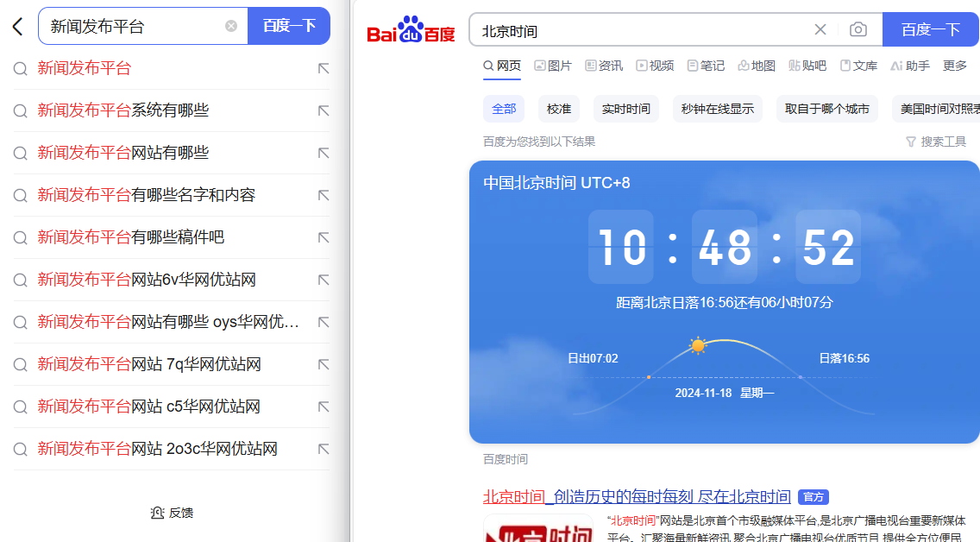The width and height of the screenshot is (980, 542).
Task: Fill arrow icon for 新闻发布平台系统有哪些
Action: [x=324, y=110]
